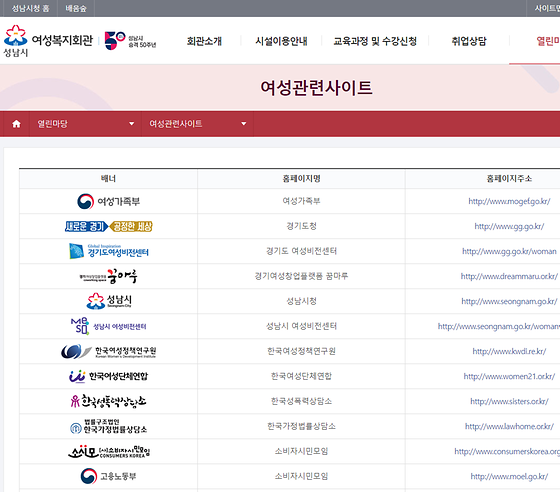560x492 pixels.
Task: Click the 한국성폭력상담소 banner logo
Action: (109, 401)
